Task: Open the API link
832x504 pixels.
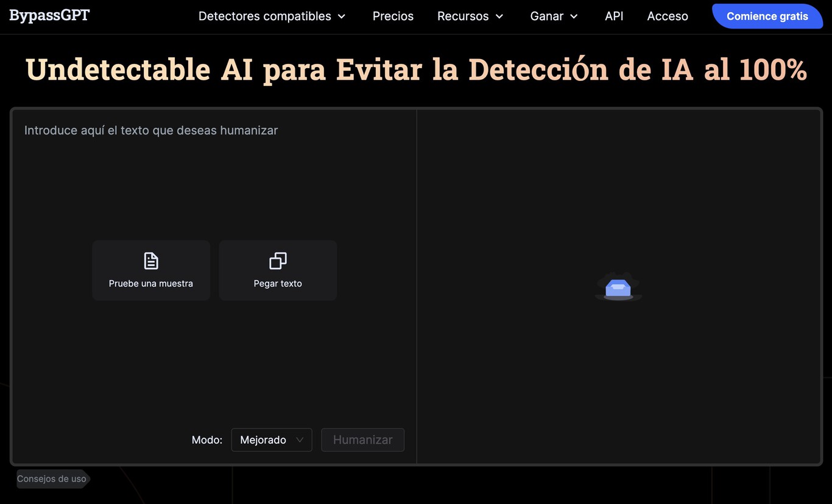Action: [x=614, y=16]
